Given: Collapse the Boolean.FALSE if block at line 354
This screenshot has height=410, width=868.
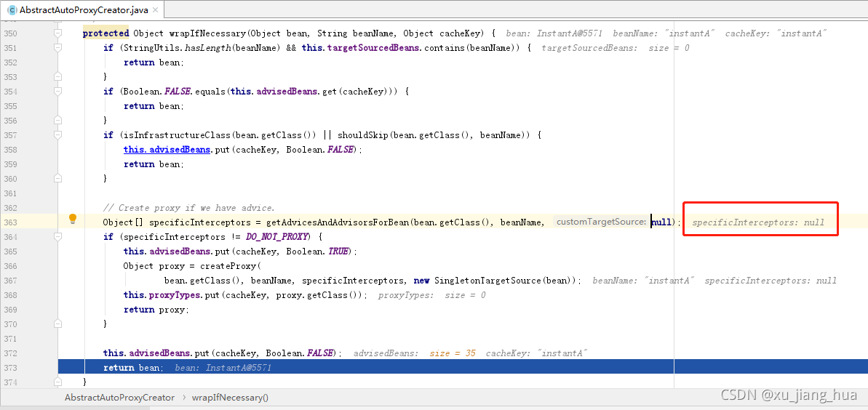Looking at the screenshot, I should pos(58,92).
